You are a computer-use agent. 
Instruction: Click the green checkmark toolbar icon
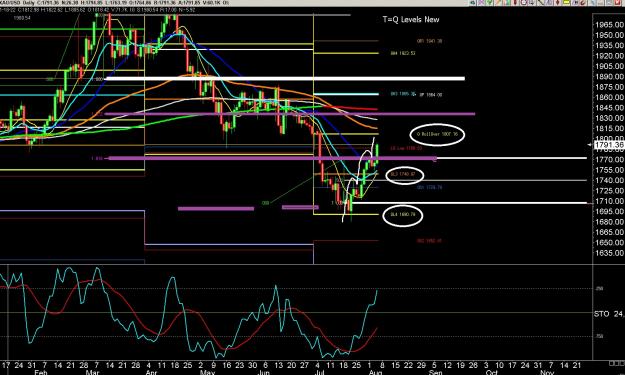click(x=489, y=2)
